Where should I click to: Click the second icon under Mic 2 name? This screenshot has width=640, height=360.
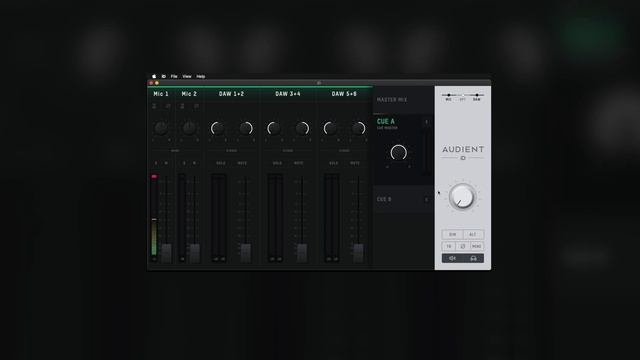196,106
